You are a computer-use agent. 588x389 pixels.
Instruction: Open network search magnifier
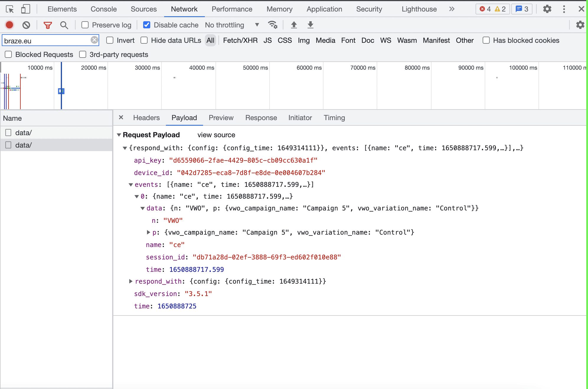point(64,25)
